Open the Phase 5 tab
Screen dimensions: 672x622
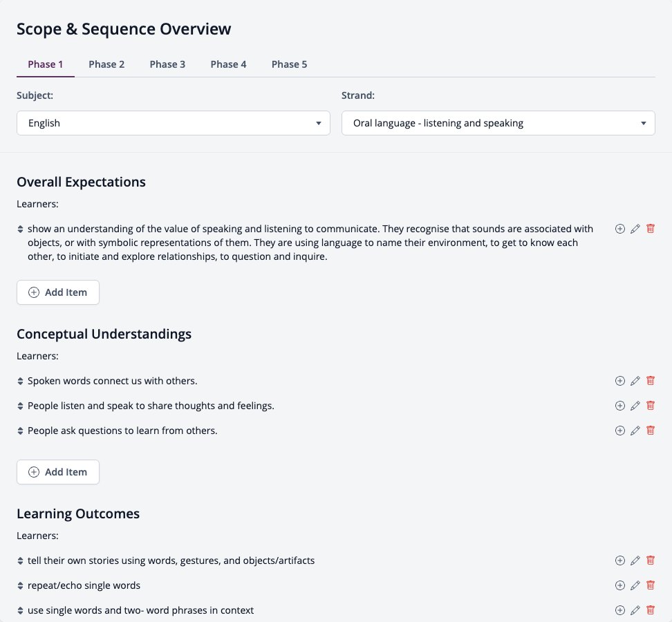pos(289,64)
